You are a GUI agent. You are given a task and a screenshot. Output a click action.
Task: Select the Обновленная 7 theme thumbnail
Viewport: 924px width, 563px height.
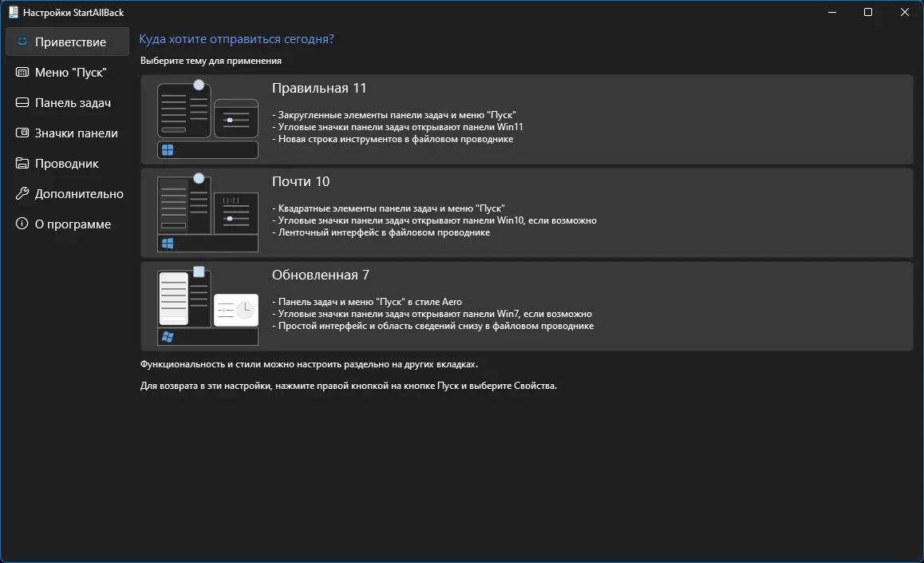(207, 306)
